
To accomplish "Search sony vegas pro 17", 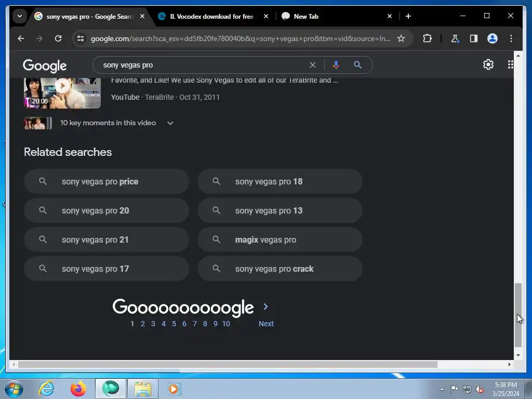I will (x=106, y=269).
